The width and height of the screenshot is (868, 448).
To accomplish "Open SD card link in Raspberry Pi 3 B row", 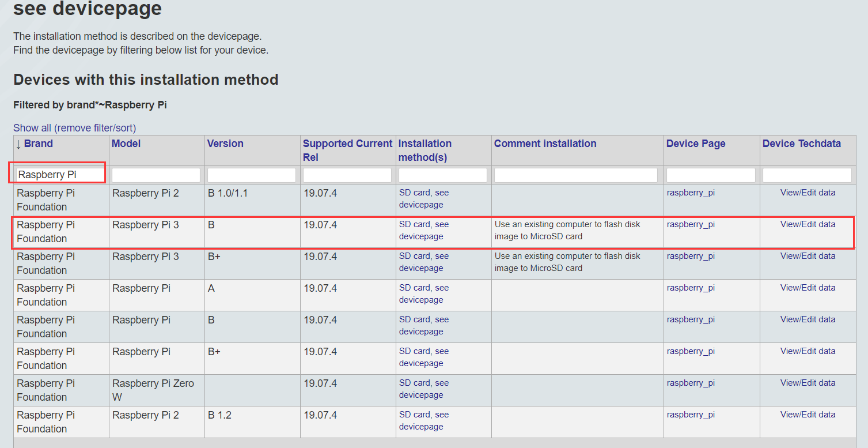I will 414,224.
